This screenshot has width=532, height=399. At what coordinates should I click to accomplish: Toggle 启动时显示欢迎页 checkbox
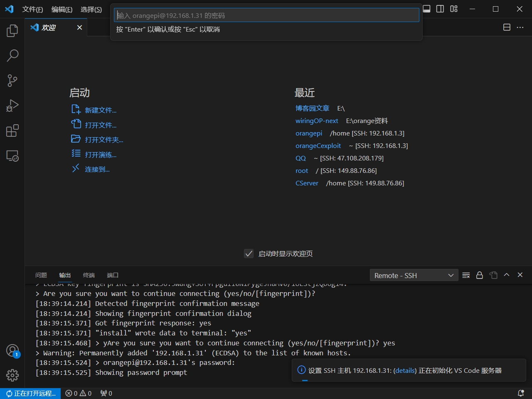[x=249, y=254]
